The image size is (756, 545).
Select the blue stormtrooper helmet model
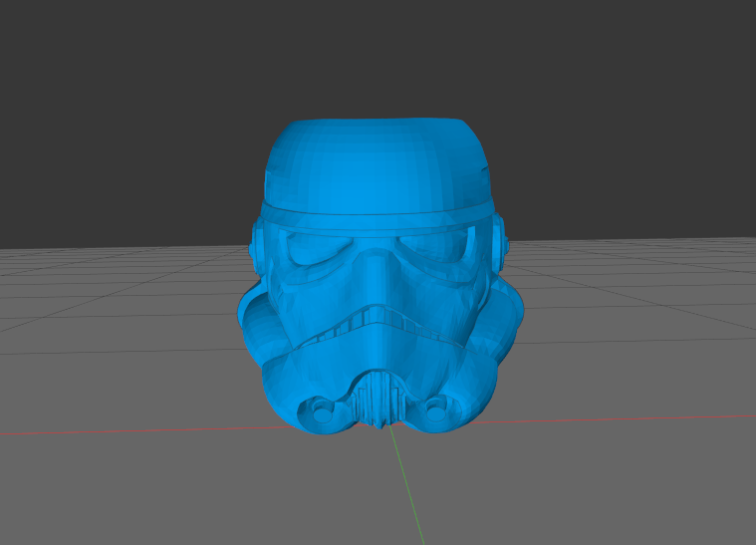380,276
